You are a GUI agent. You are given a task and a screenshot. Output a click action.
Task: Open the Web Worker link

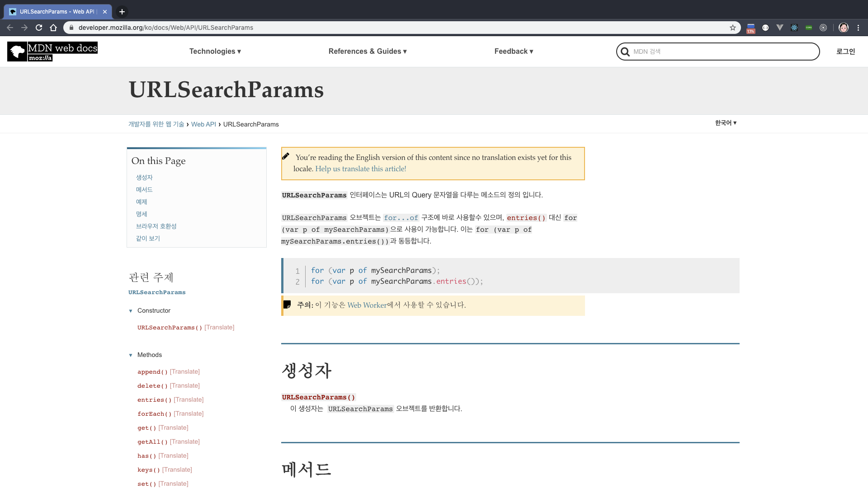click(367, 305)
